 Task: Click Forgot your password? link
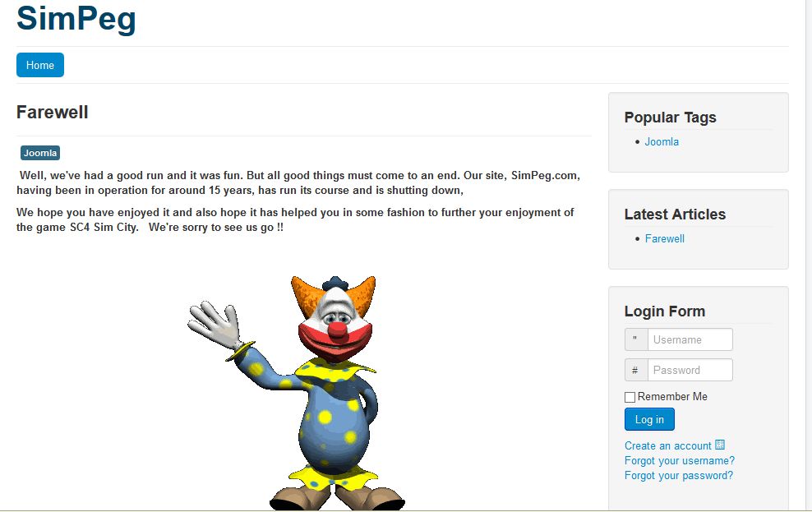pos(679,476)
